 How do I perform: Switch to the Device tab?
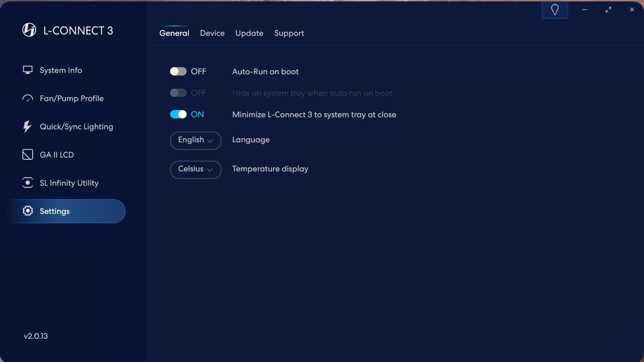212,33
